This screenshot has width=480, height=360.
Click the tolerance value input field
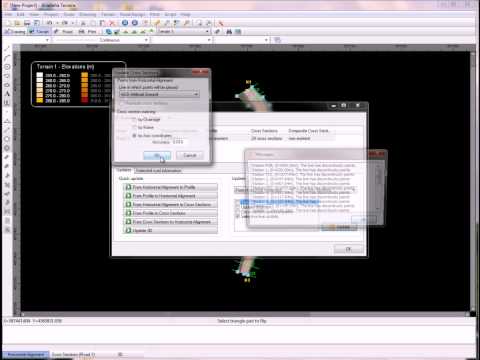tap(179, 142)
